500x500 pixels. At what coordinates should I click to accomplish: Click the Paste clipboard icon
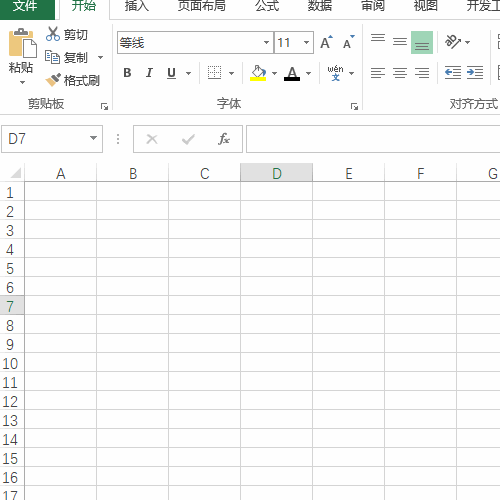click(x=22, y=43)
